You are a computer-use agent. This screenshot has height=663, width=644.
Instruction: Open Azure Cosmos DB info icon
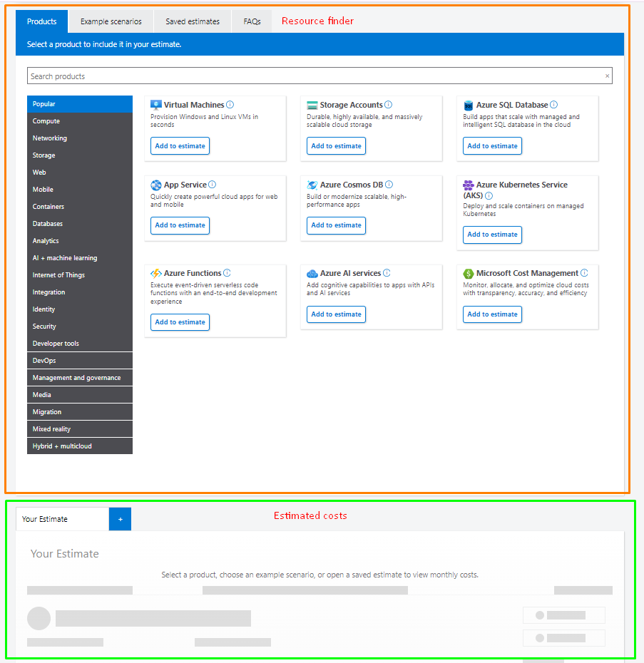389,185
